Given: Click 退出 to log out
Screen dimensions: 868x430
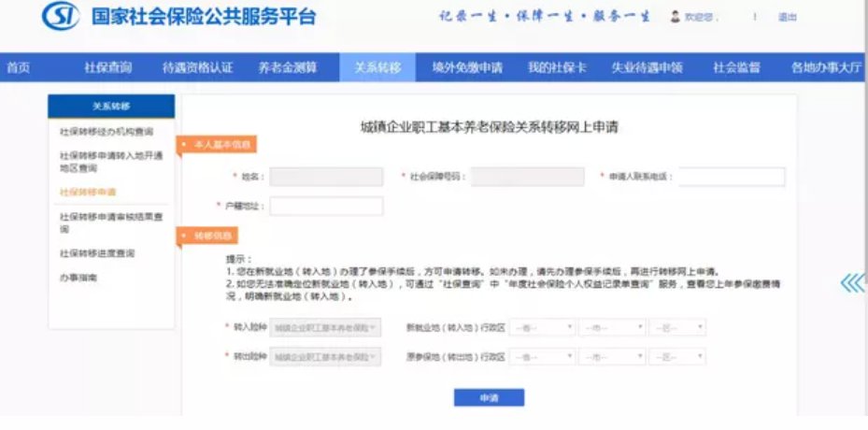Looking at the screenshot, I should click(787, 17).
